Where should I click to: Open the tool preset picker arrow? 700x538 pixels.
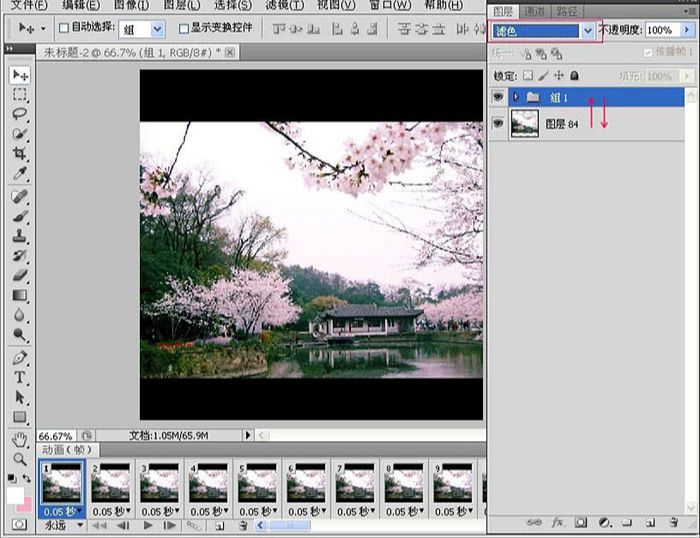tap(43, 29)
